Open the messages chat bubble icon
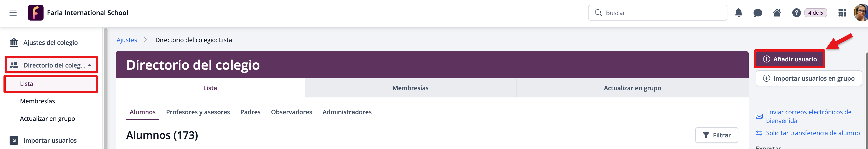 (x=757, y=13)
